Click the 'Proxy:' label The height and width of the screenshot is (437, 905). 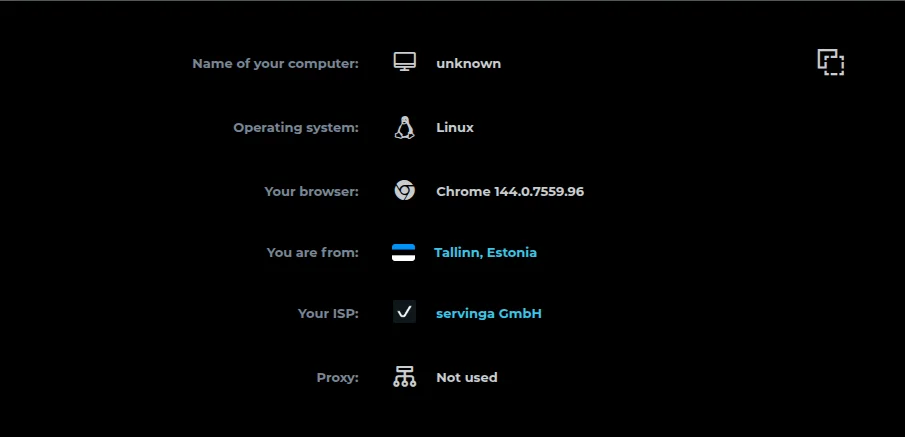(337, 377)
